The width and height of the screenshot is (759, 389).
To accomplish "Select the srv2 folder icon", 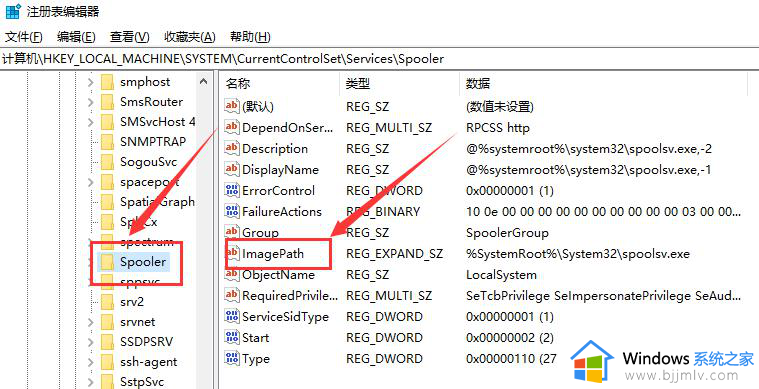I will 107,302.
